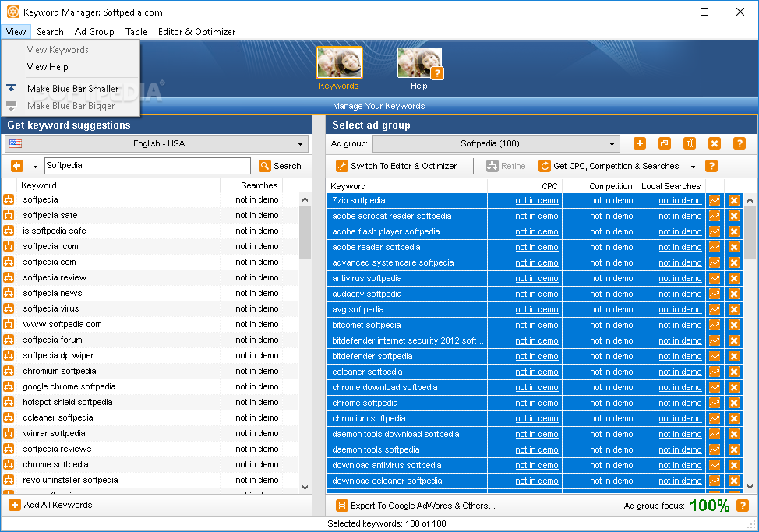This screenshot has width=759, height=532.
Task: Open the Keywords section icon
Action: [x=339, y=63]
